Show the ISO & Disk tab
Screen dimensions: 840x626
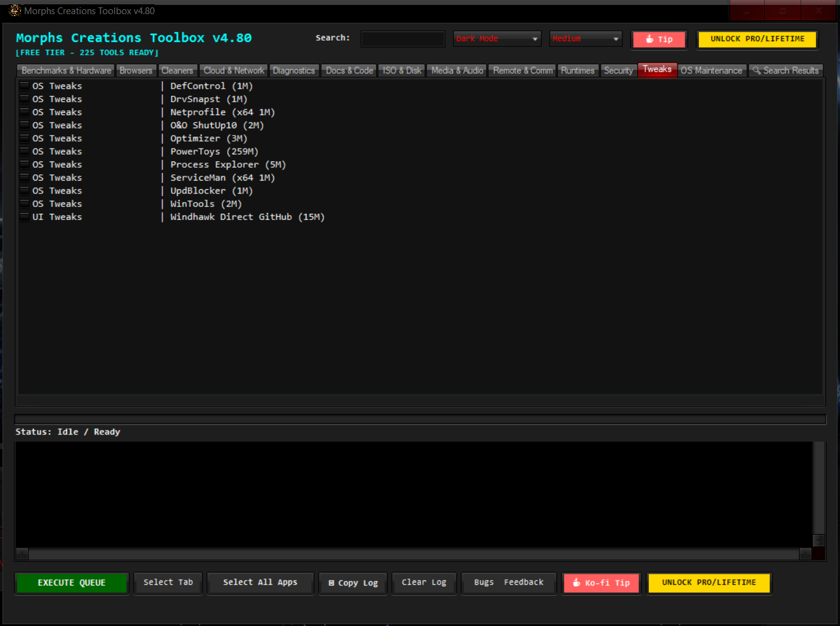pyautogui.click(x=402, y=71)
